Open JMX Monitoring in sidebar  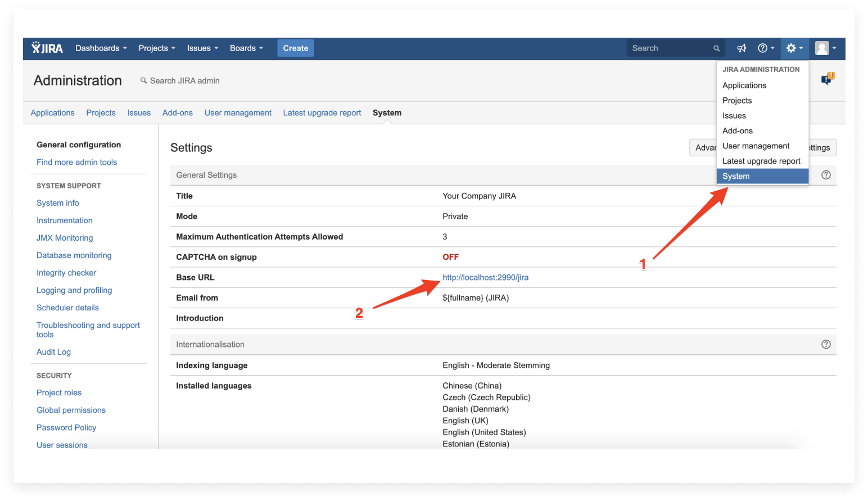(x=65, y=238)
